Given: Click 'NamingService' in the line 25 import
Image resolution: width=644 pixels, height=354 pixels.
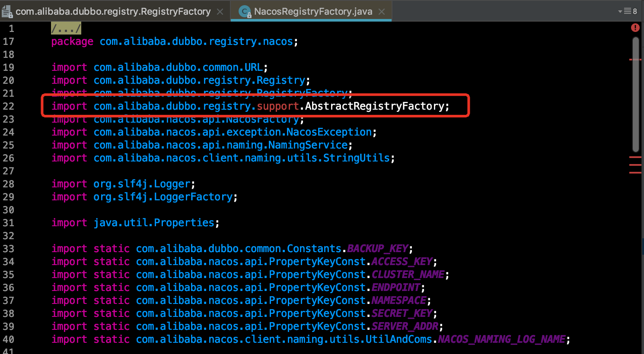Looking at the screenshot, I should click(308, 145).
